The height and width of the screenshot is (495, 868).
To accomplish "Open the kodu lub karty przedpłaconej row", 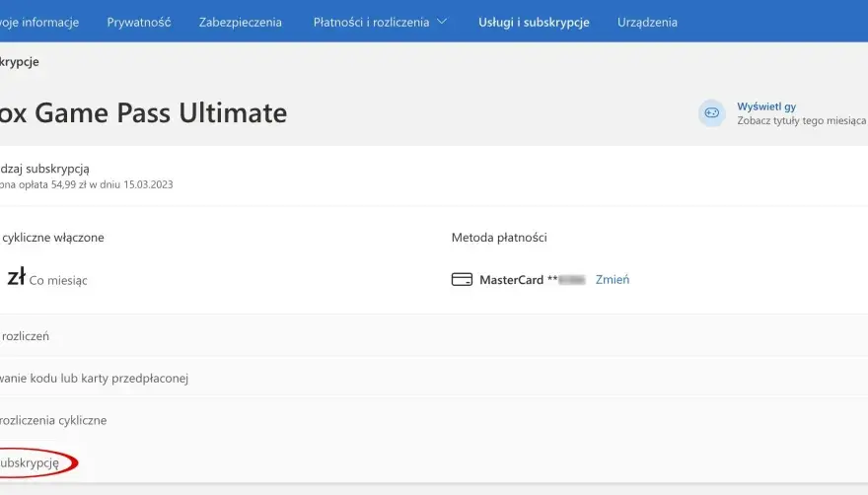I will [x=434, y=379].
